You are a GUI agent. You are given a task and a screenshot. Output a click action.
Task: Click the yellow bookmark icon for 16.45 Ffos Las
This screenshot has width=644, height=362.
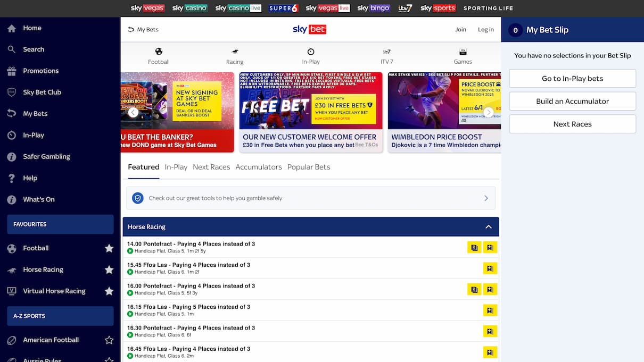pos(490,352)
